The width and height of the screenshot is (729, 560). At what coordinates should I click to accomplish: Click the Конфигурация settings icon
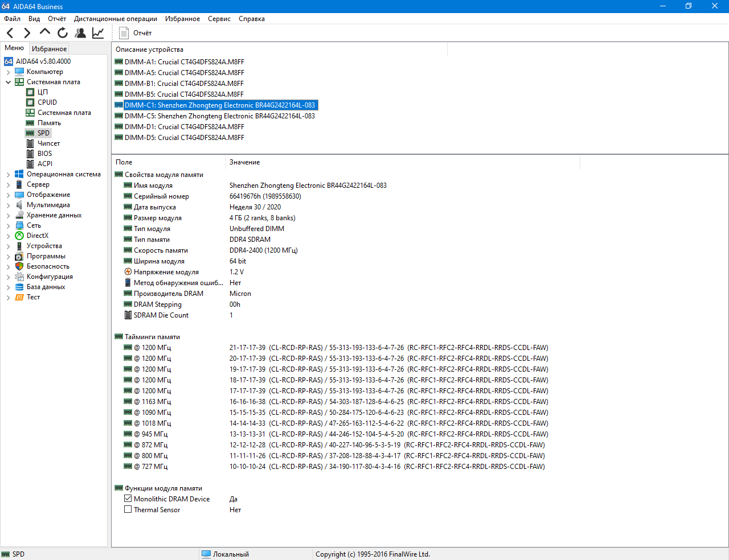tap(19, 277)
